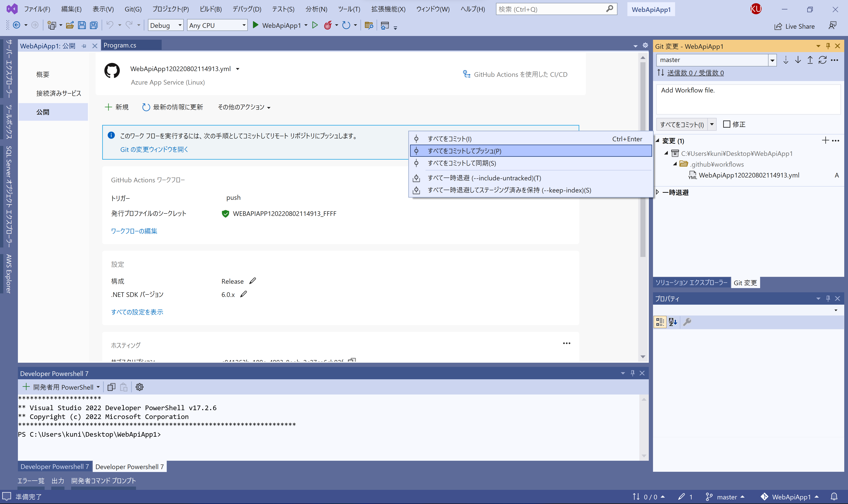The width and height of the screenshot is (848, 504).
Task: Click the Git push up arrow icon
Action: [x=810, y=60]
